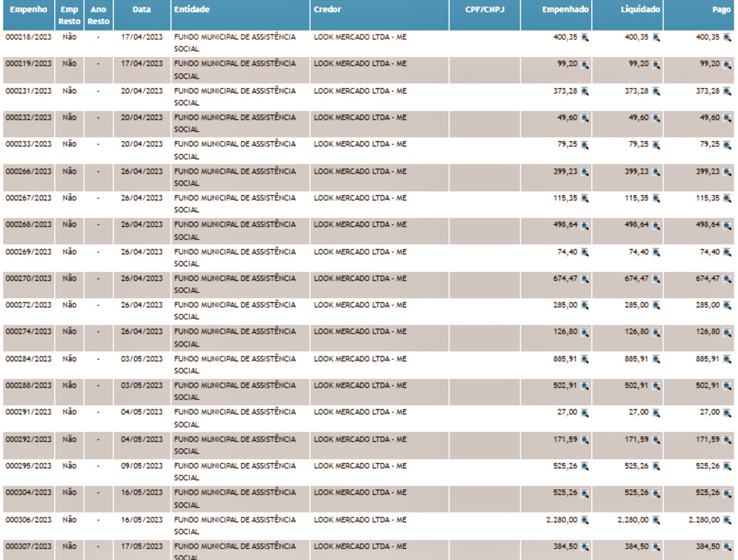Click Empenhado value 171,59
Image resolution: width=738 pixels, height=560 pixels.
(x=565, y=439)
